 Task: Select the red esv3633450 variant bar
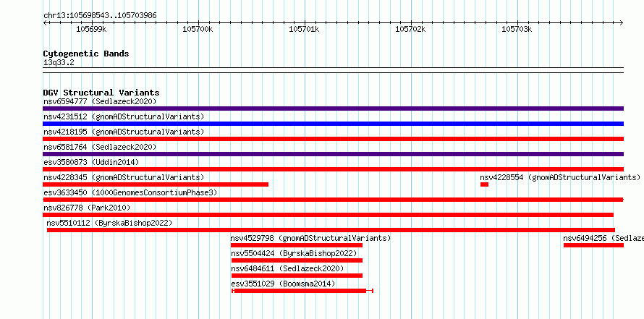click(333, 200)
